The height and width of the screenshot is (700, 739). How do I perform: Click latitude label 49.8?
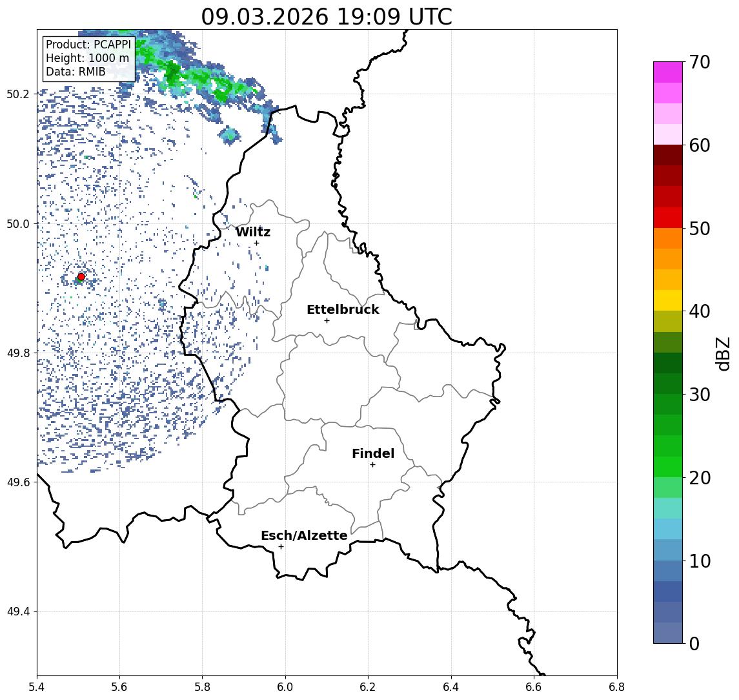point(17,353)
